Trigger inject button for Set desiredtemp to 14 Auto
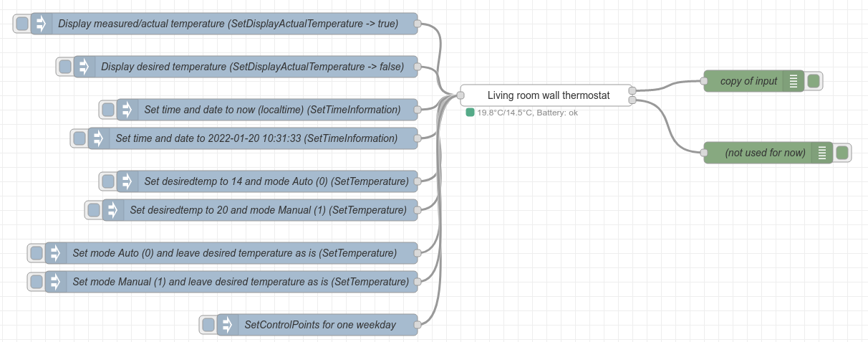The image size is (868, 342). [x=108, y=181]
